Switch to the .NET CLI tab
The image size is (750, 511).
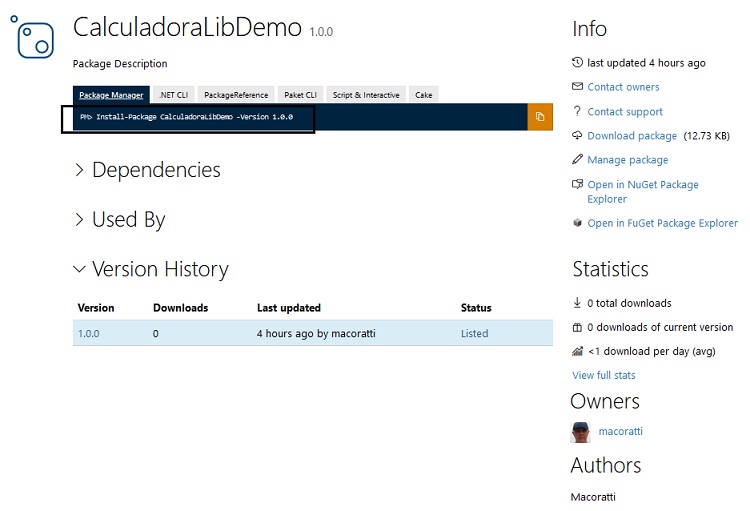pos(174,95)
